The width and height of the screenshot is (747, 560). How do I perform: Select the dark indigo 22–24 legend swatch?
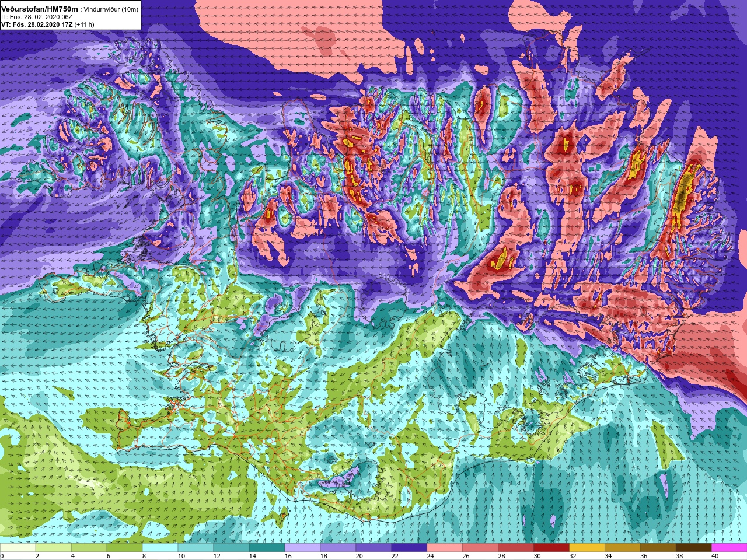pos(409,548)
